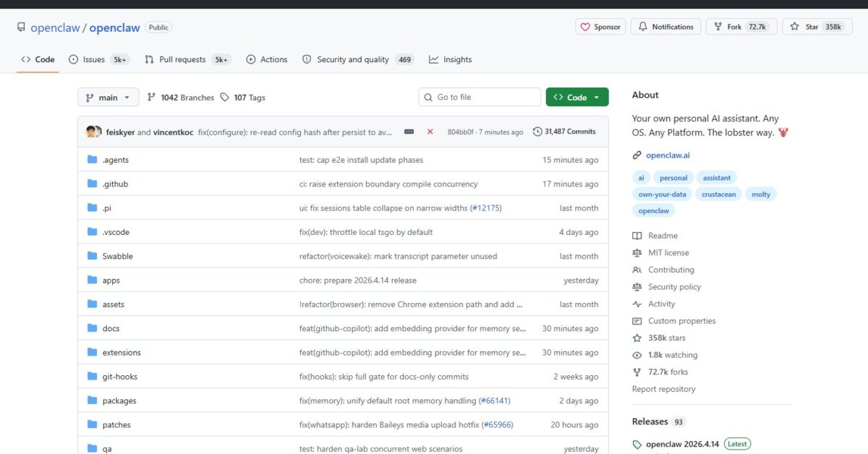Click the patches folder icon
The image size is (868, 454).
(x=92, y=424)
